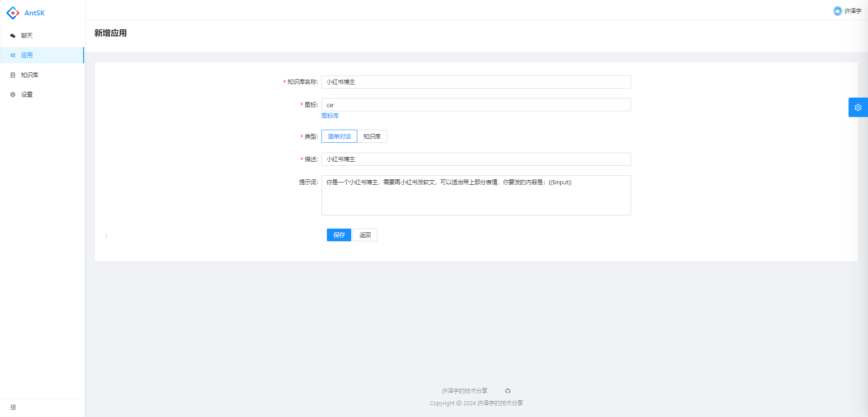Click the user avatar in the top-right corner

coord(837,11)
